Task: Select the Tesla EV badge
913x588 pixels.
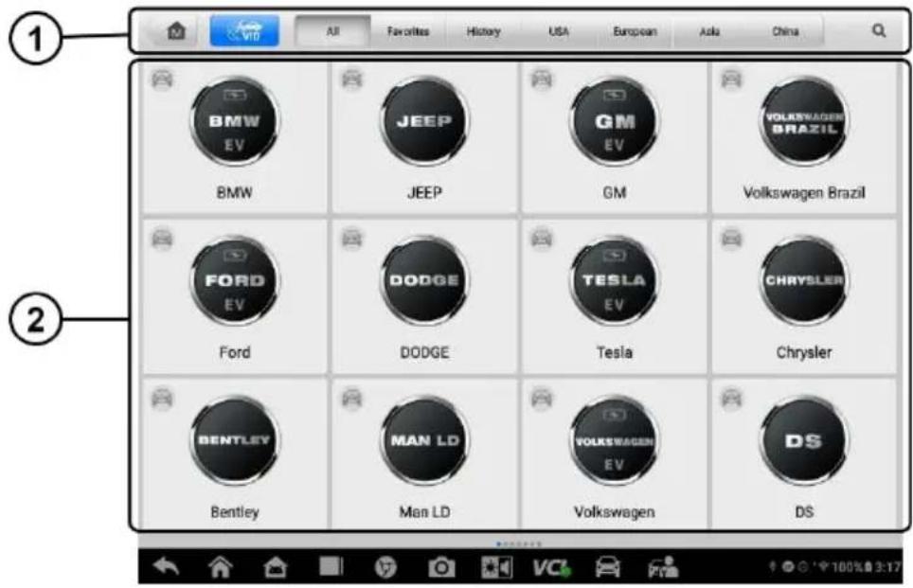Action: (x=615, y=280)
